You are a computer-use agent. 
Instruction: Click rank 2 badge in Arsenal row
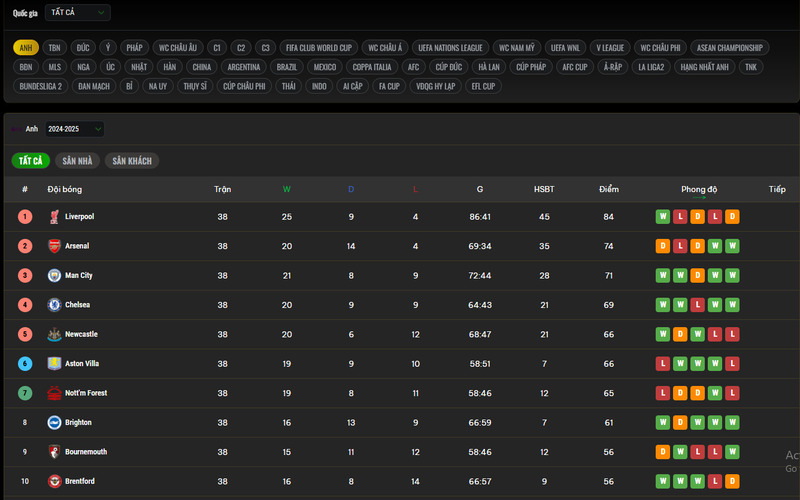click(25, 246)
